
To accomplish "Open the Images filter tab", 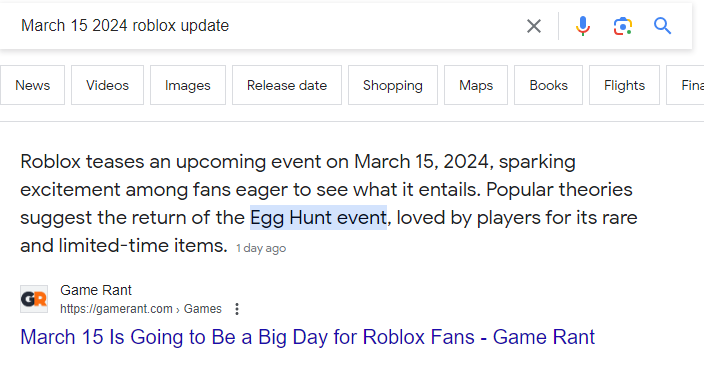I will [188, 85].
